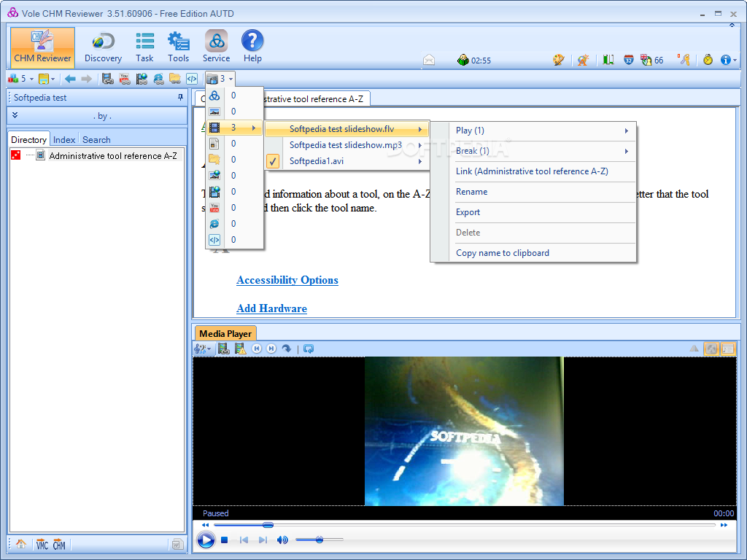Viewport: 747px width, 560px height.
Task: Select the Media Player tab
Action: (225, 333)
